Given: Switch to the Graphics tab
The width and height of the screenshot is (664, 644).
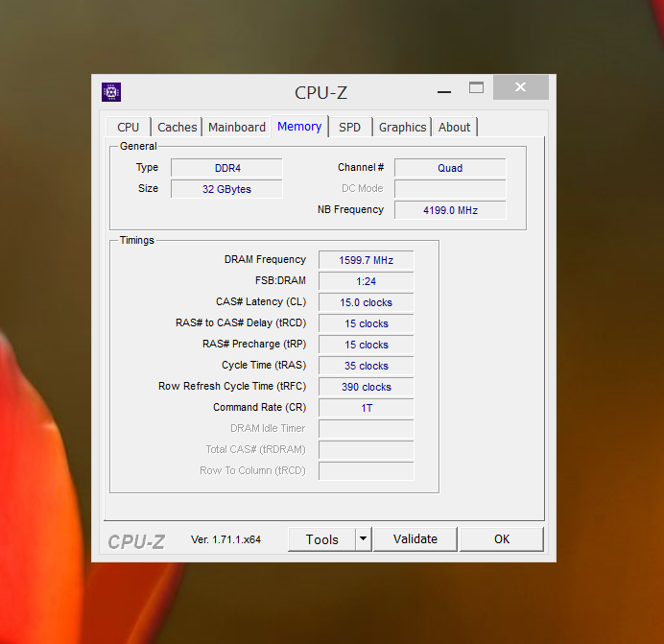Looking at the screenshot, I should [x=402, y=127].
